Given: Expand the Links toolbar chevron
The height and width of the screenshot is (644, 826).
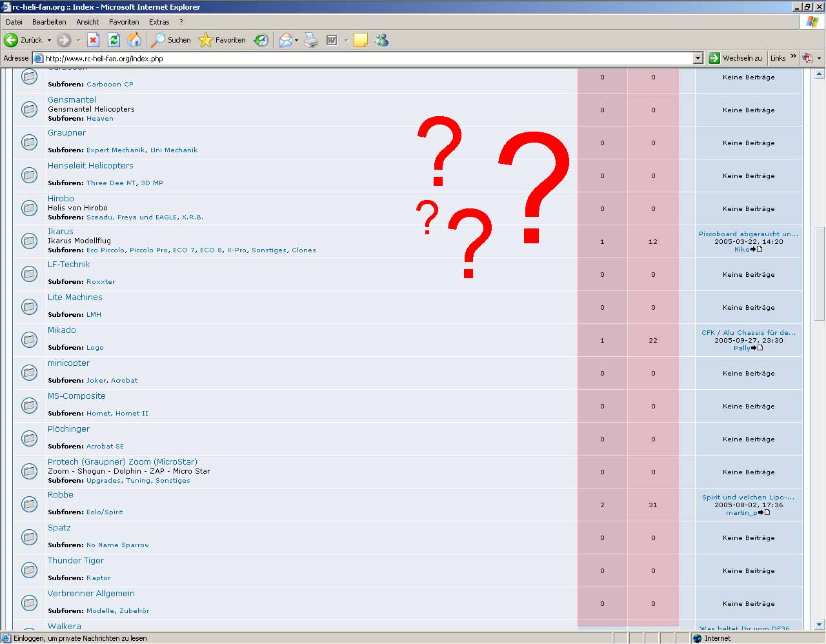Looking at the screenshot, I should [x=794, y=57].
